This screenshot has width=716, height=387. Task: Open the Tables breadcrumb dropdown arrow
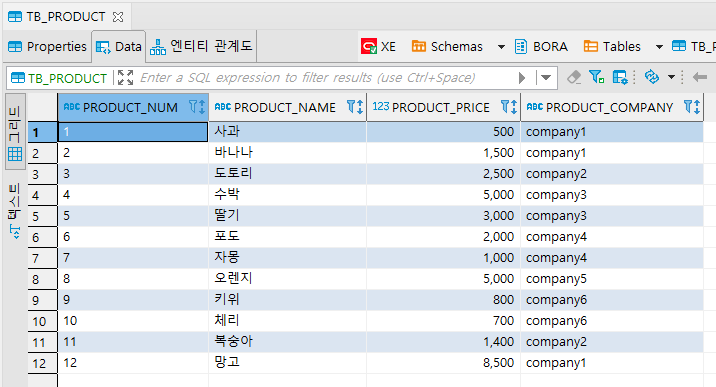659,47
